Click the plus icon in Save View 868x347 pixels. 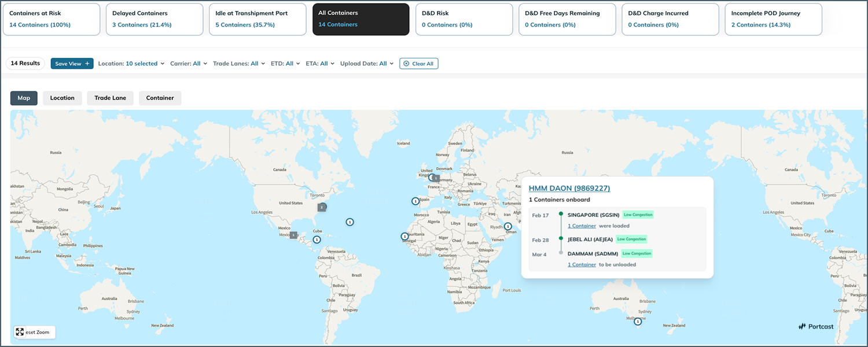pyautogui.click(x=87, y=64)
